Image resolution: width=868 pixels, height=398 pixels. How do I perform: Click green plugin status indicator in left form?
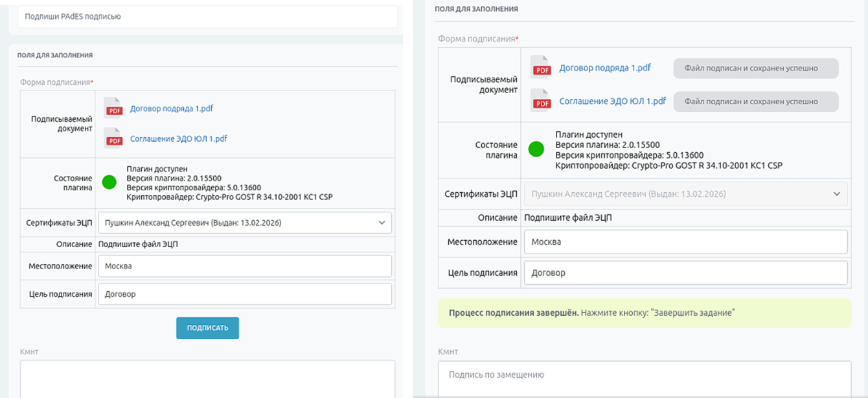109,182
